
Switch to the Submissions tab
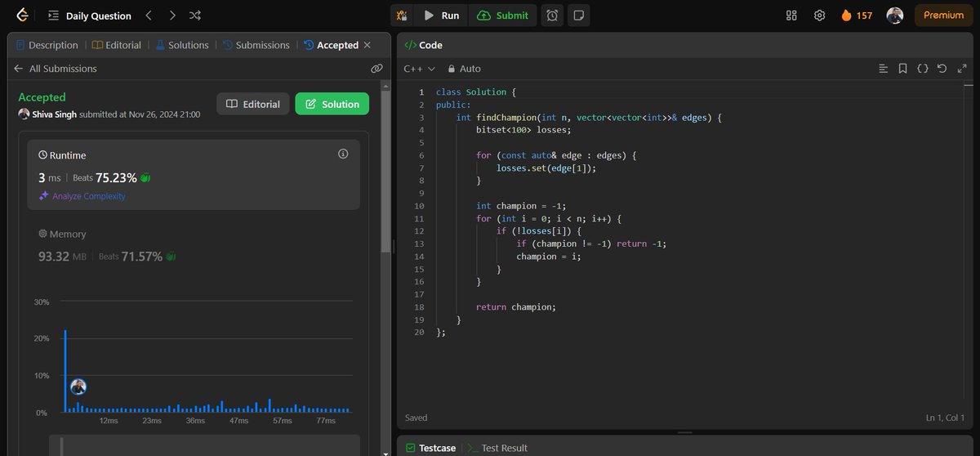(256, 45)
